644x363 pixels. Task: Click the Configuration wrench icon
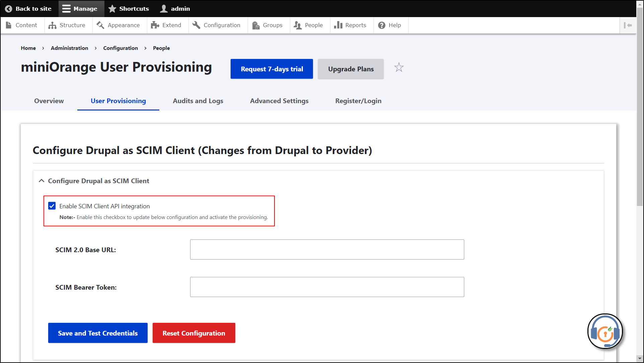196,25
